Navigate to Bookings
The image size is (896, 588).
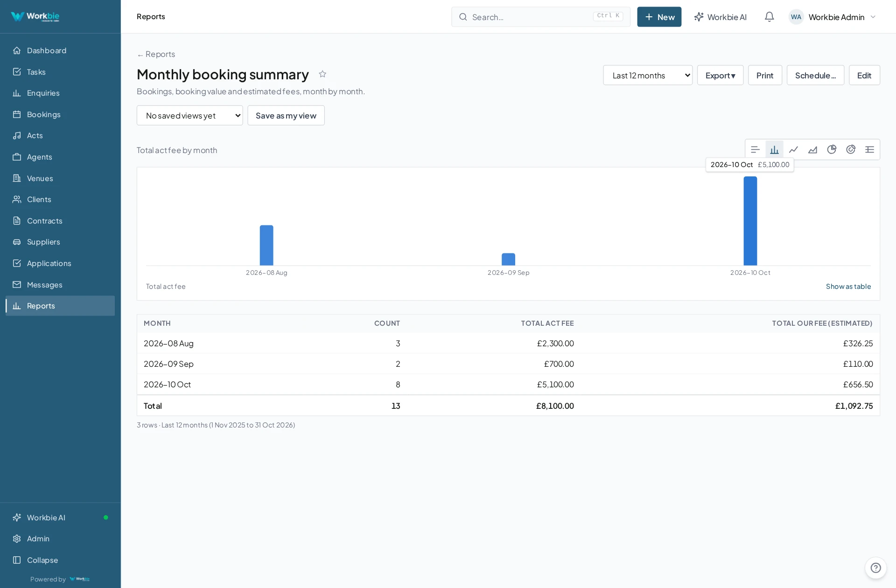[60, 114]
